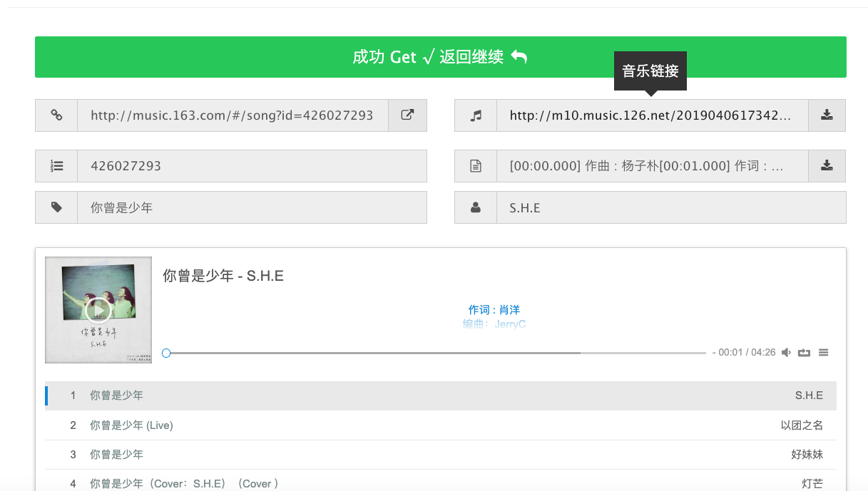Screen dimensions: 868x491
Task: Click the artist person icon
Action: 476,207
